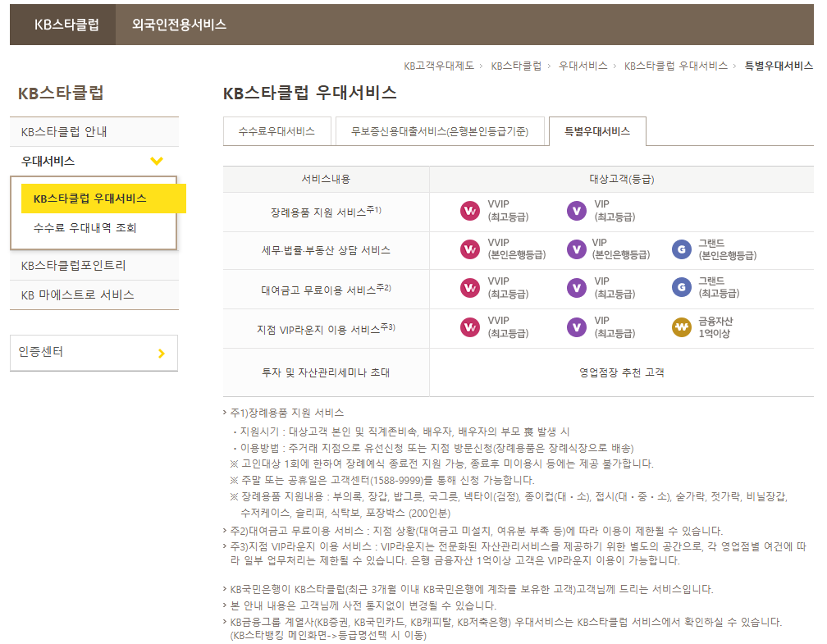
Task: Open 수수료 우대내역 조회 submenu item
Action: [x=85, y=228]
